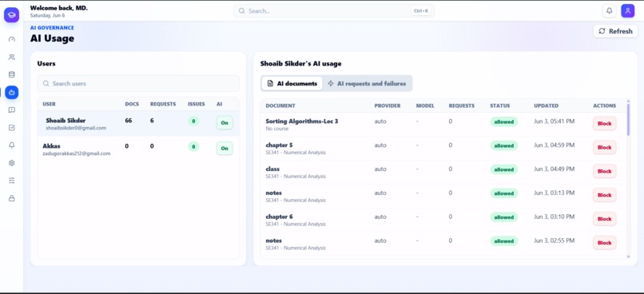Image resolution: width=644 pixels, height=294 pixels.
Task: Click the allowed status for chapter 5
Action: pyautogui.click(x=504, y=145)
